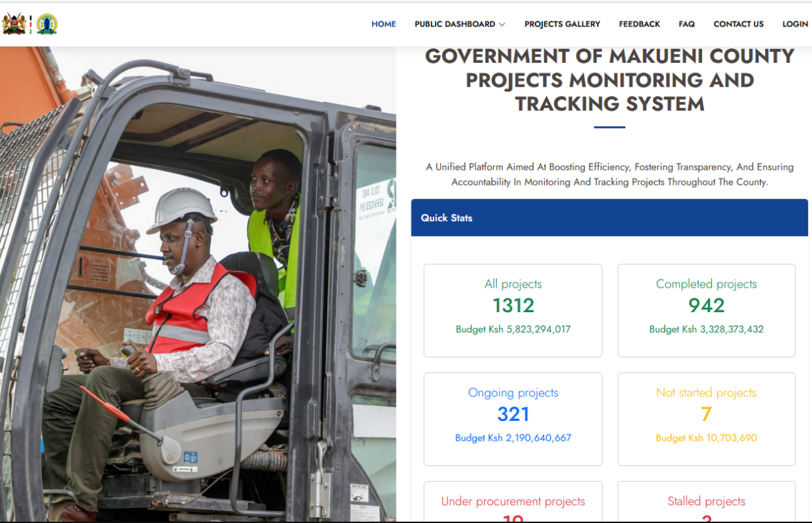Navigate to the FEEDBACK page
Image resolution: width=812 pixels, height=523 pixels.
[639, 24]
